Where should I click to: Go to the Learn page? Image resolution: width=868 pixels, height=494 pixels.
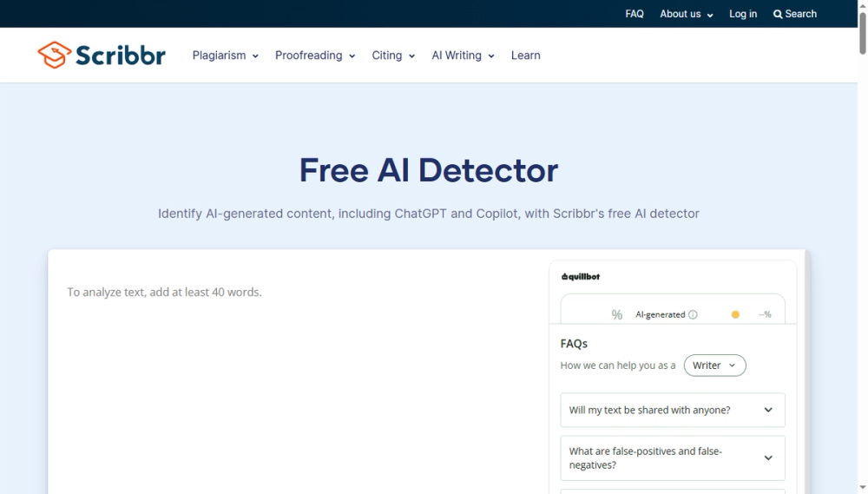(x=525, y=56)
